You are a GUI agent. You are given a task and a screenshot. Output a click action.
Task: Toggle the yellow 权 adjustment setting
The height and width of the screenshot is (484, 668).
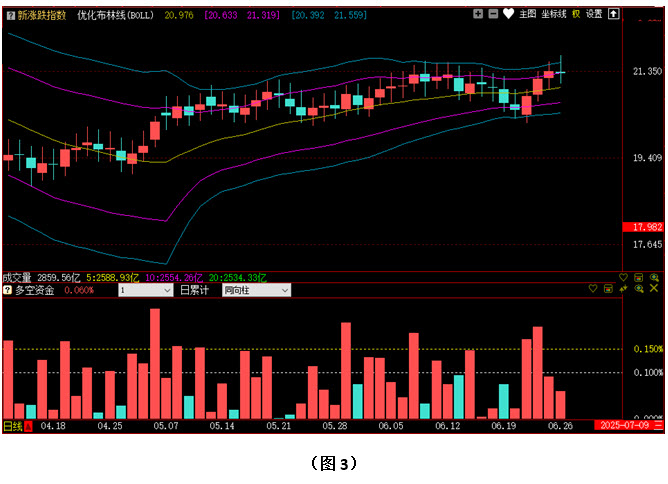[x=576, y=14]
